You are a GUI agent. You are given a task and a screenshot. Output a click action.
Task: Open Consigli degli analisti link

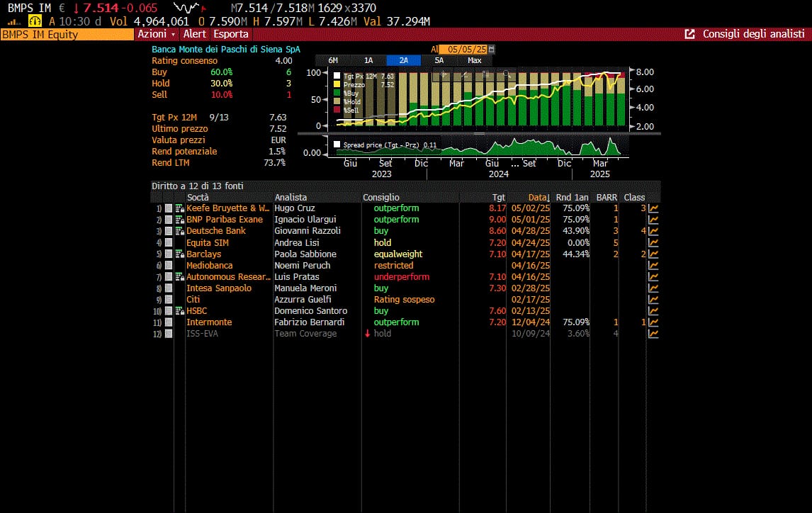pos(753,34)
